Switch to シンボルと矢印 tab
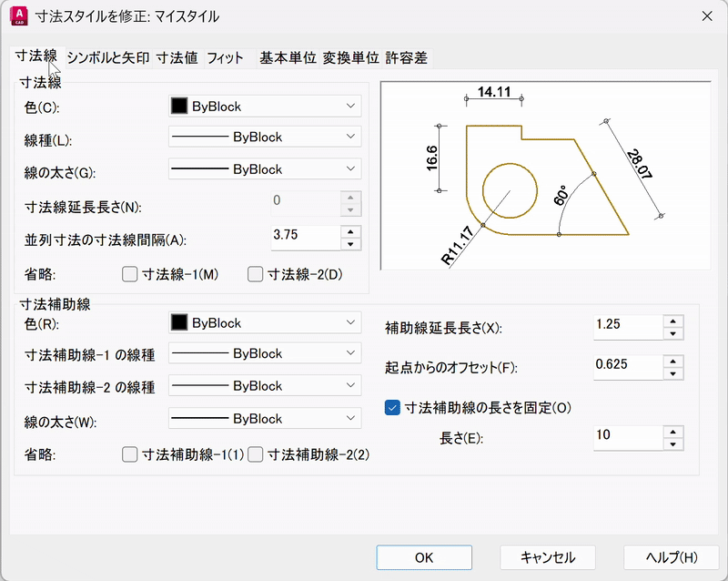The width and height of the screenshot is (728, 581). point(108,57)
